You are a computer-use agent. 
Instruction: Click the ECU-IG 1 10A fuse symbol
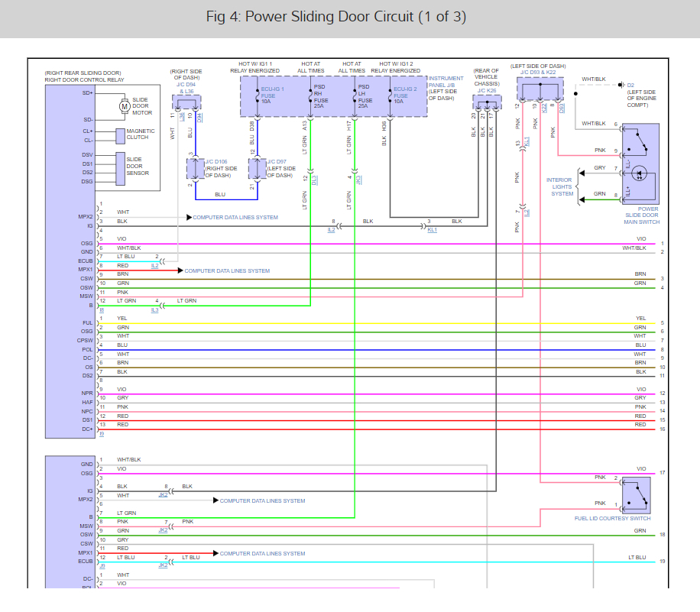click(257, 98)
